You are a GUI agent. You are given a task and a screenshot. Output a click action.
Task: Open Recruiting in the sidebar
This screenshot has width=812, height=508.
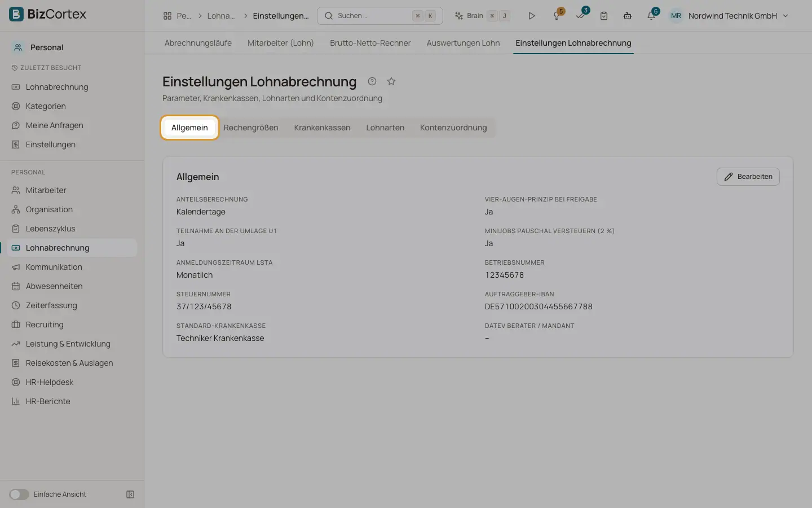pyautogui.click(x=72, y=325)
